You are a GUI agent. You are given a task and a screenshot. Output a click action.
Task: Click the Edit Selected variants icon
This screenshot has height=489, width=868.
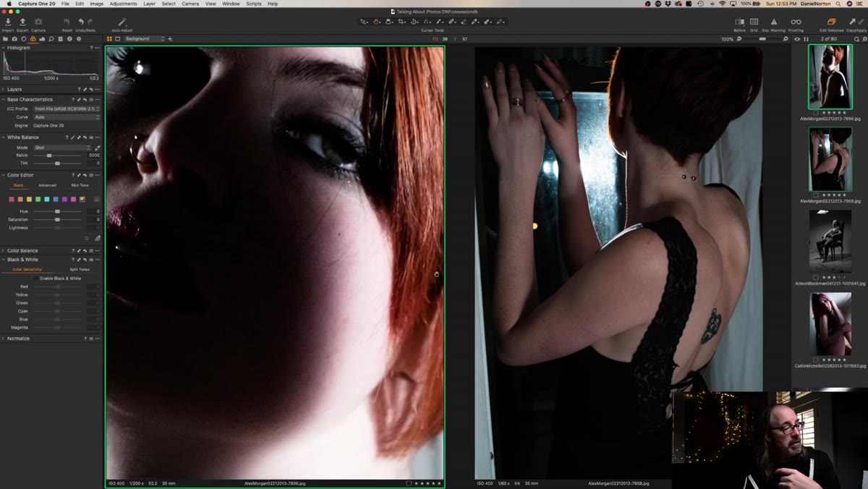click(831, 22)
